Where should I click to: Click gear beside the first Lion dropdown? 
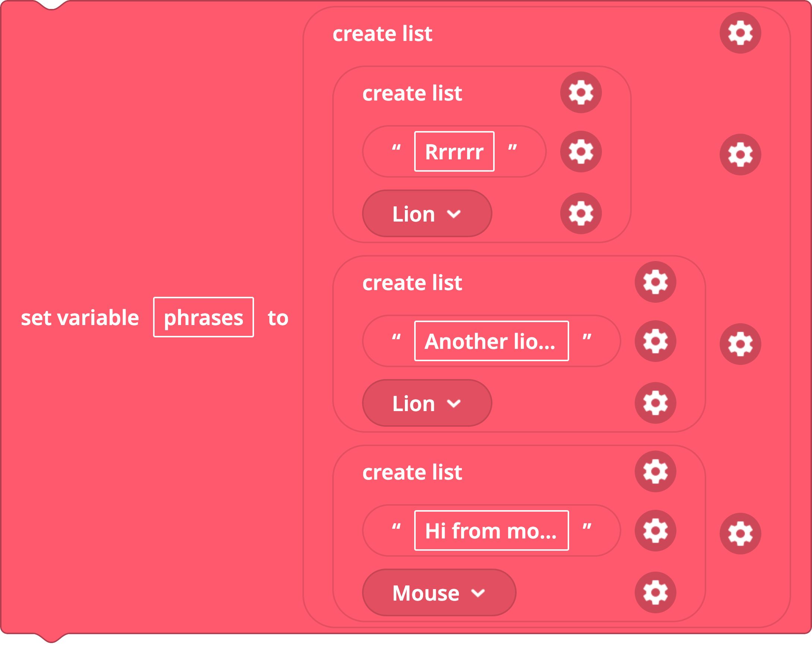pos(581,213)
